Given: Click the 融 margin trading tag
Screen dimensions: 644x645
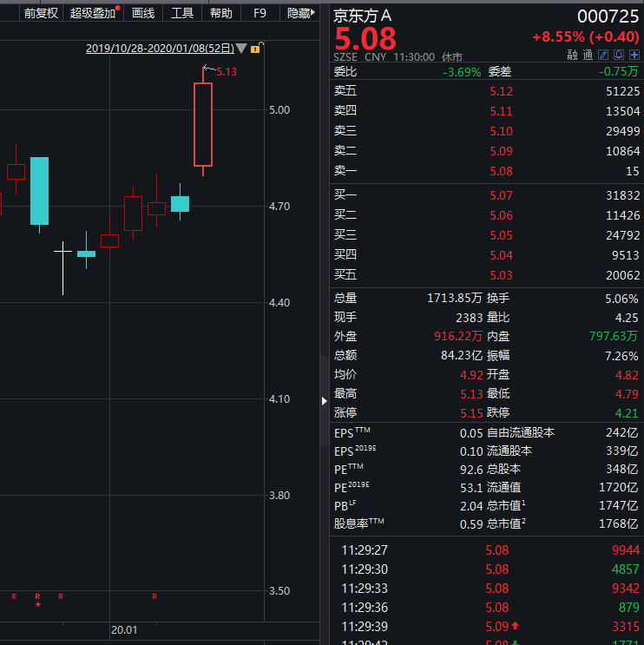Looking at the screenshot, I should [573, 55].
